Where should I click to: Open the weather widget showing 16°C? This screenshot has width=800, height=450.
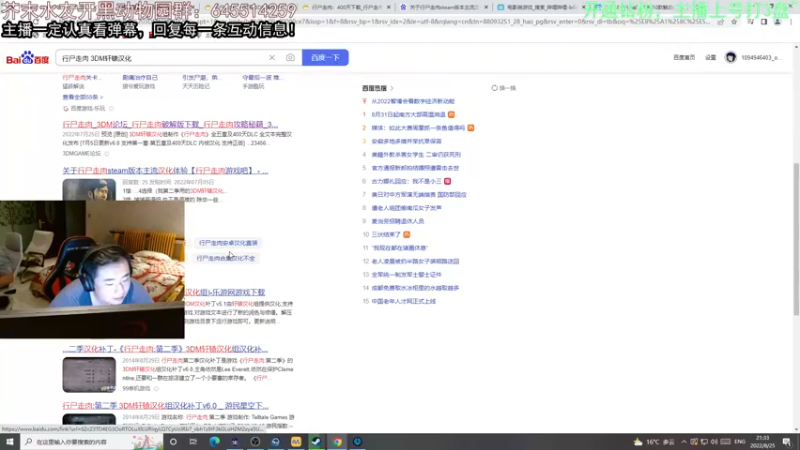[x=654, y=442]
